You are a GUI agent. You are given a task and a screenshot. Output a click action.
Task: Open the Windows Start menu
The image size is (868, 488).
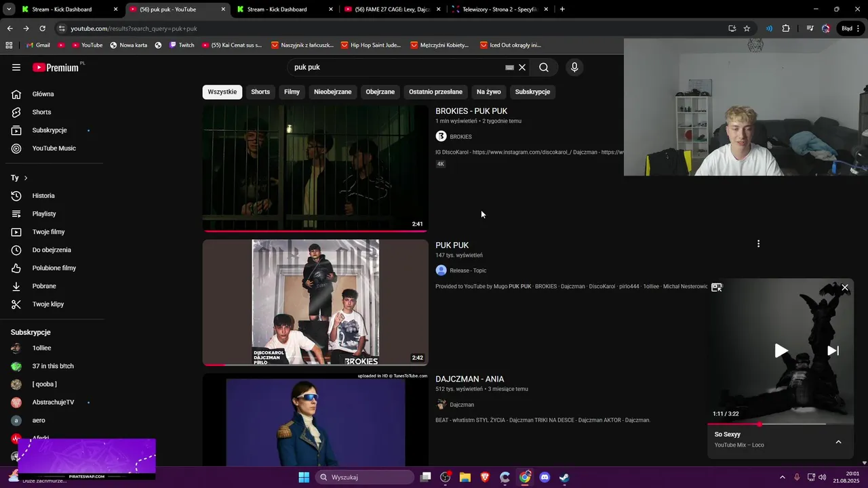[x=304, y=477]
